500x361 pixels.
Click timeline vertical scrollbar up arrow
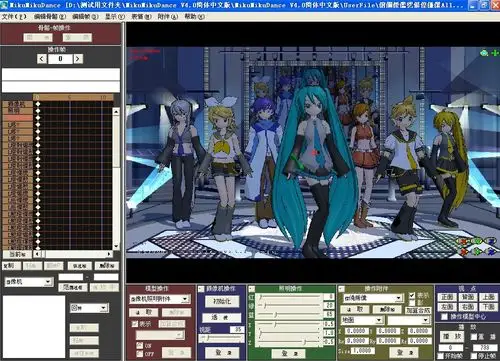coord(116,111)
